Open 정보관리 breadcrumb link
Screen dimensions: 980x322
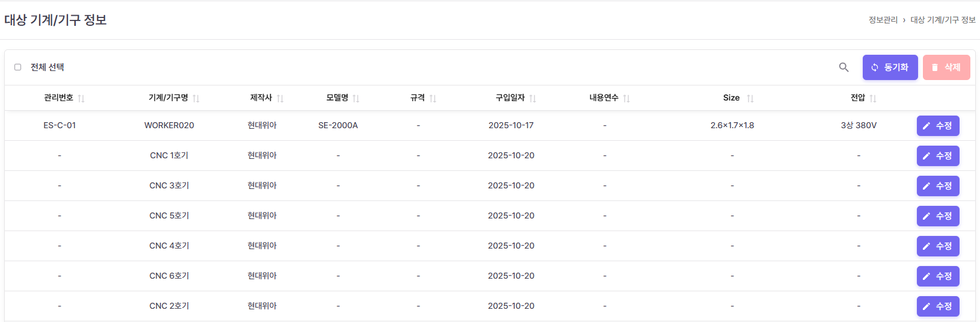pyautogui.click(x=883, y=20)
